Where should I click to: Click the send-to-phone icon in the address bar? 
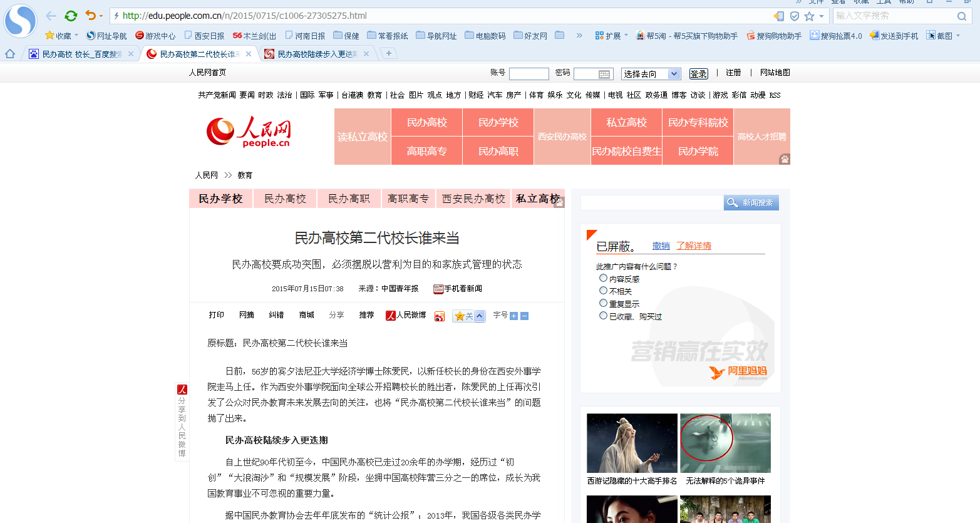click(x=779, y=16)
